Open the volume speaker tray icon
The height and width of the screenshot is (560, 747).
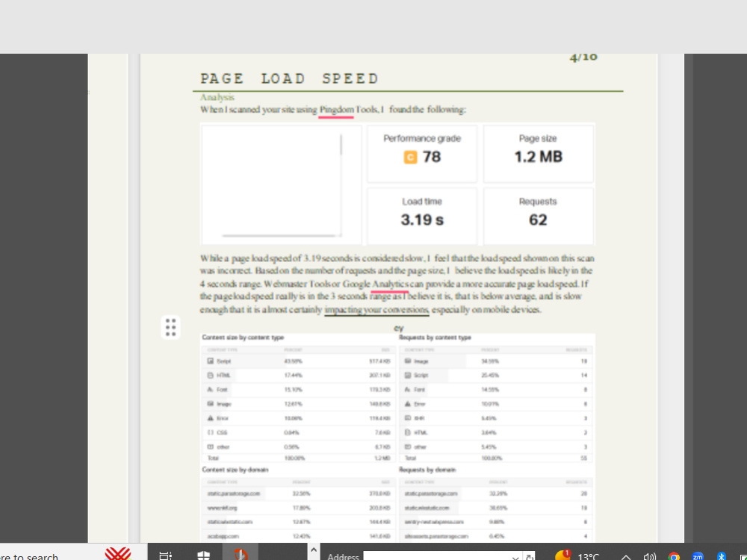coord(649,557)
